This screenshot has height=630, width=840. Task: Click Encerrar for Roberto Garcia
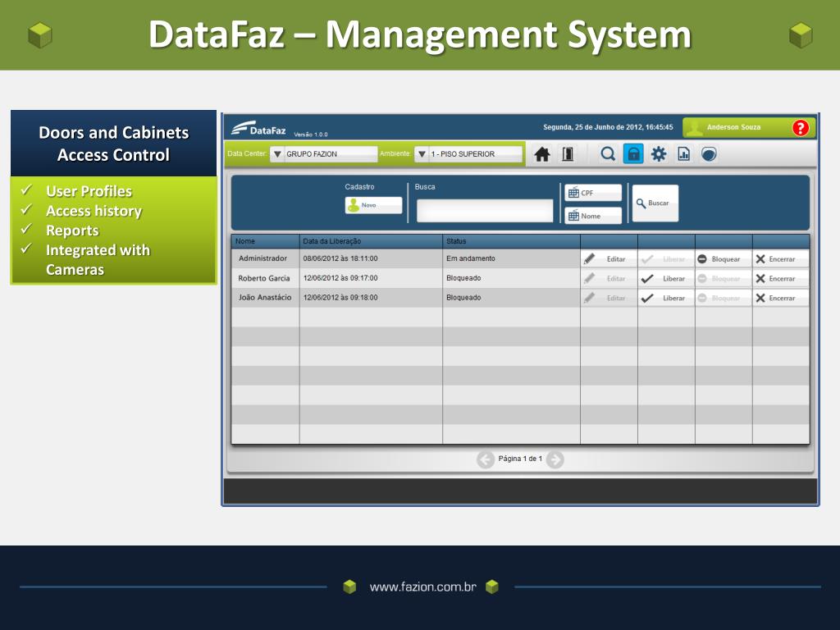point(781,279)
